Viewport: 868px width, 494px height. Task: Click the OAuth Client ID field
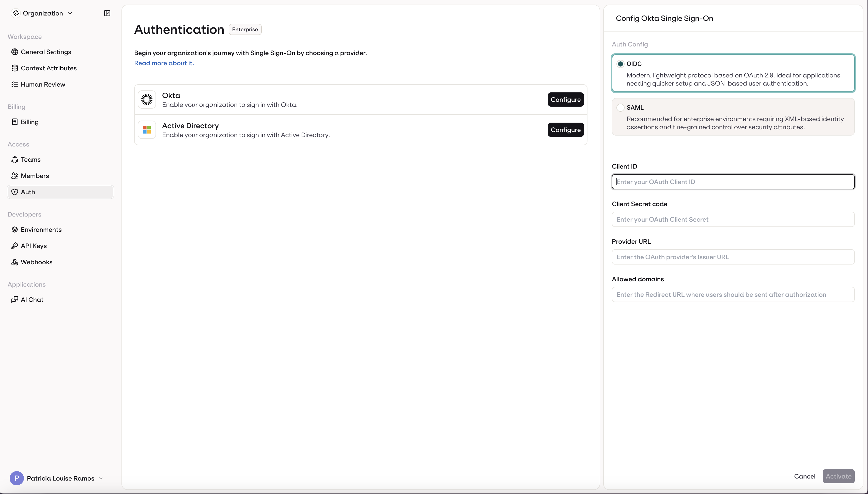coord(733,182)
